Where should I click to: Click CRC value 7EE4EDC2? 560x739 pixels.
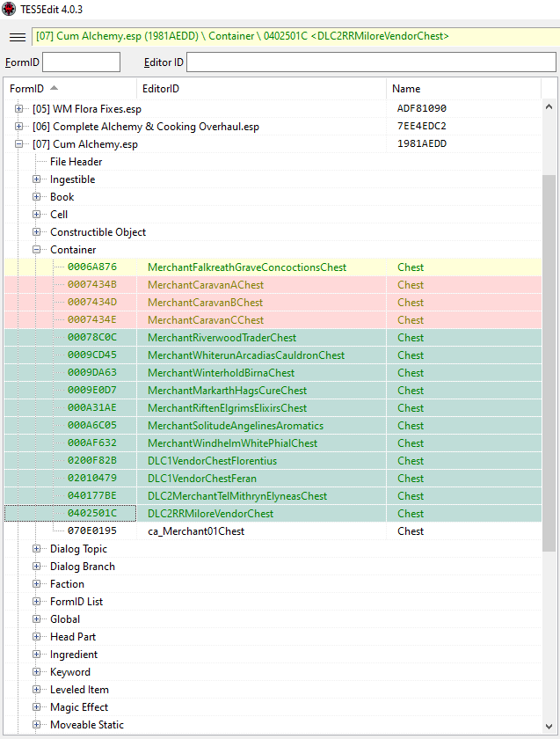[421, 126]
